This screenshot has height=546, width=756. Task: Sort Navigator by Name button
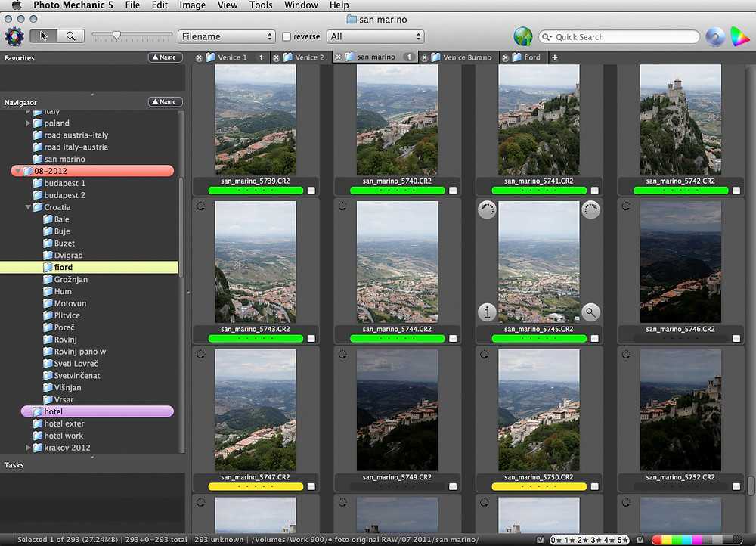pos(165,102)
